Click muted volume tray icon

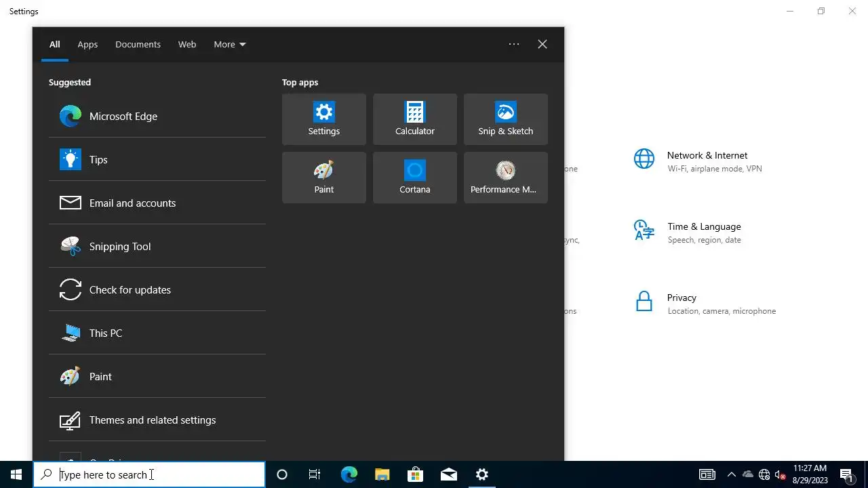click(x=781, y=474)
